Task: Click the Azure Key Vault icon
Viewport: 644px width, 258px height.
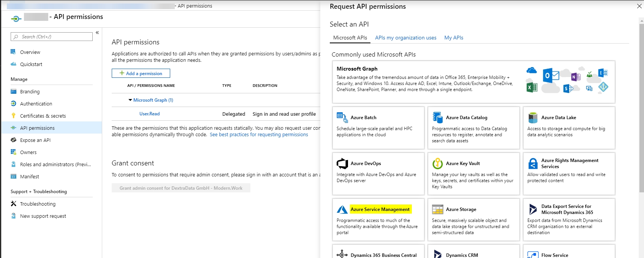Action: tap(438, 164)
